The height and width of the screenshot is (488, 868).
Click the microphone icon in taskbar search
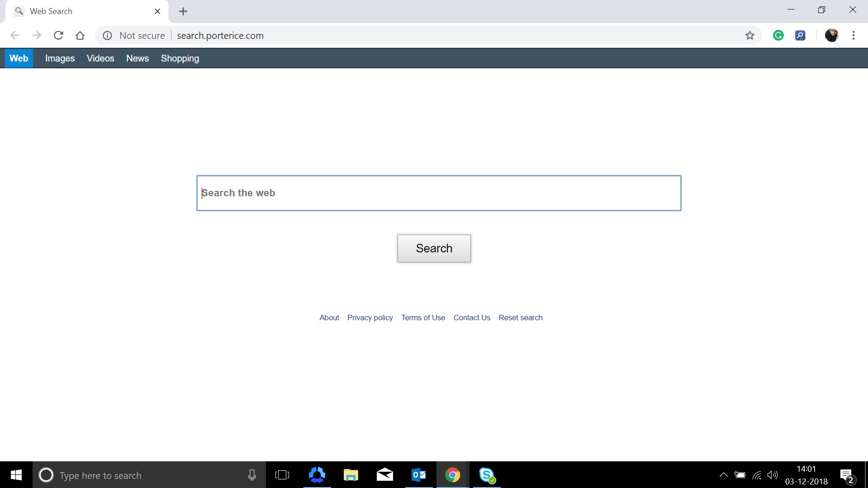[x=252, y=475]
